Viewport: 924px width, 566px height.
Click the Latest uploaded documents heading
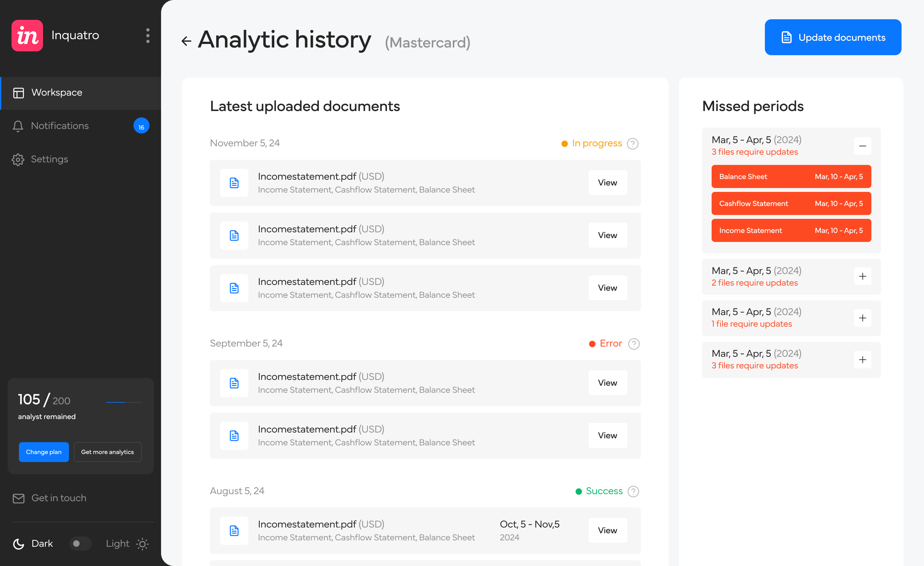[x=305, y=107]
